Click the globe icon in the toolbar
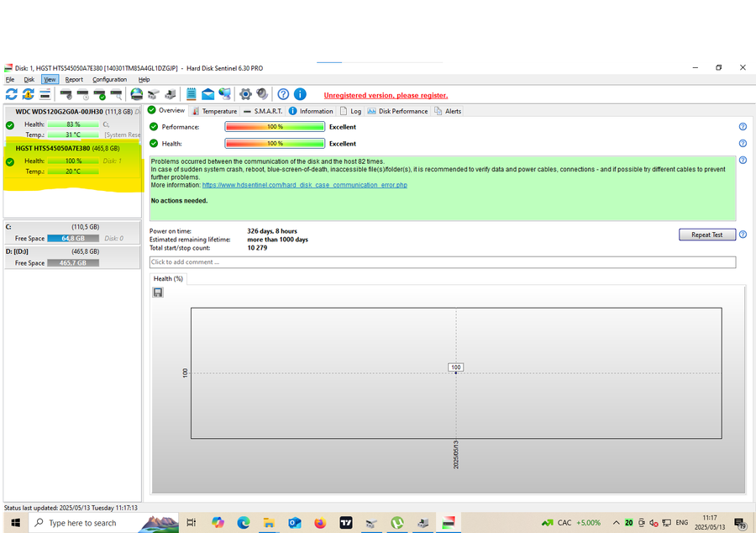Screen dimensions: 756x533 (x=136, y=94)
